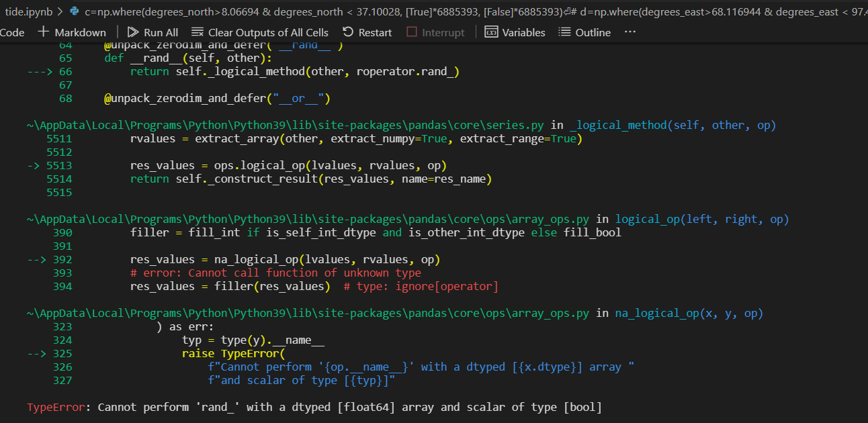Click 'rvalues = extract_array(other' line
The height and width of the screenshot is (423, 868).
pyautogui.click(x=356, y=138)
